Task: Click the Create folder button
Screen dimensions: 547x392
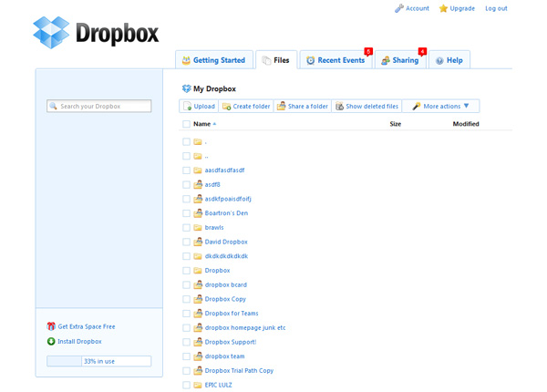Action: tap(246, 106)
